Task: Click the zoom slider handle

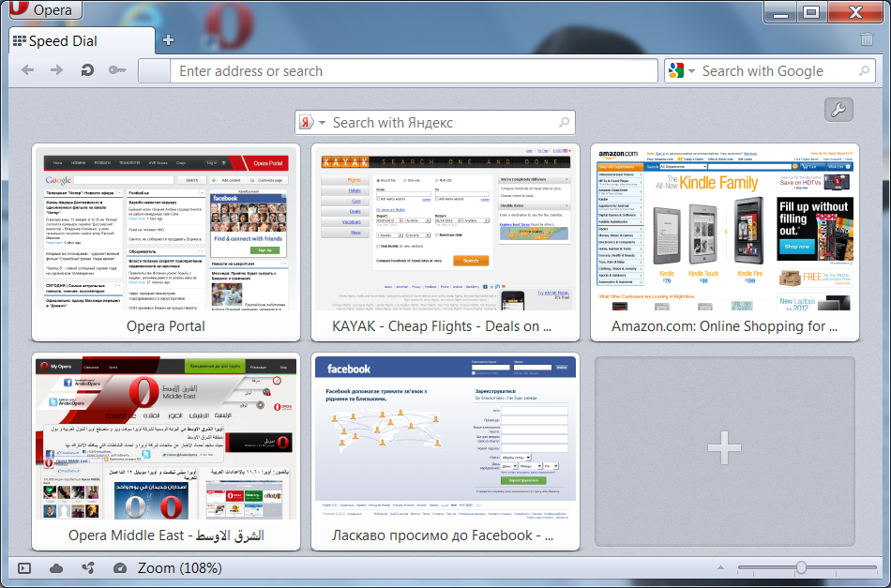Action: click(x=801, y=567)
